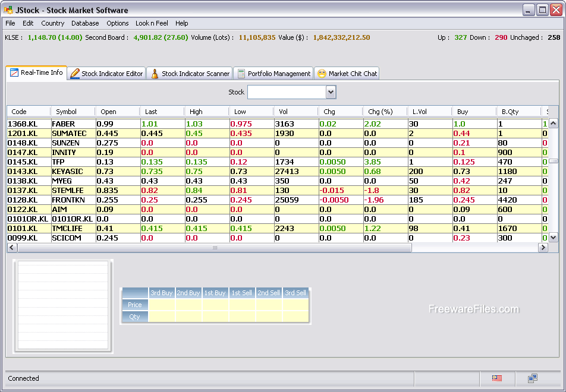Click the horizontal scrollbar left arrow

coord(12,248)
